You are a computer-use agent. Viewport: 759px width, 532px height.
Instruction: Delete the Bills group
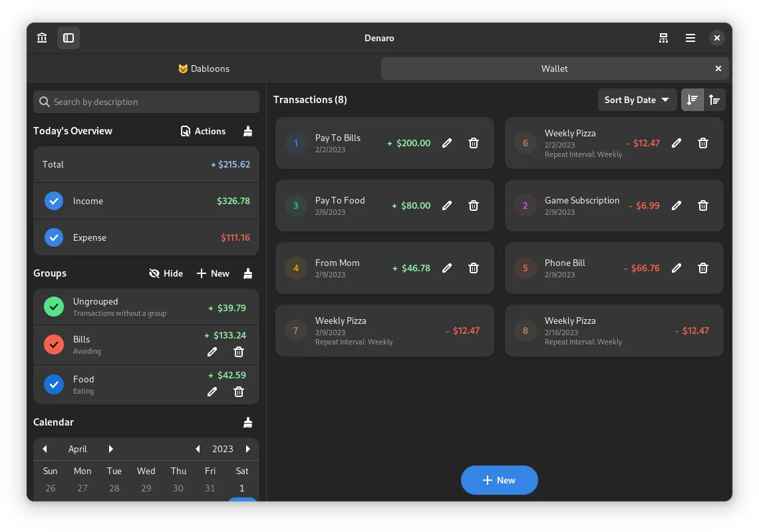click(x=239, y=352)
